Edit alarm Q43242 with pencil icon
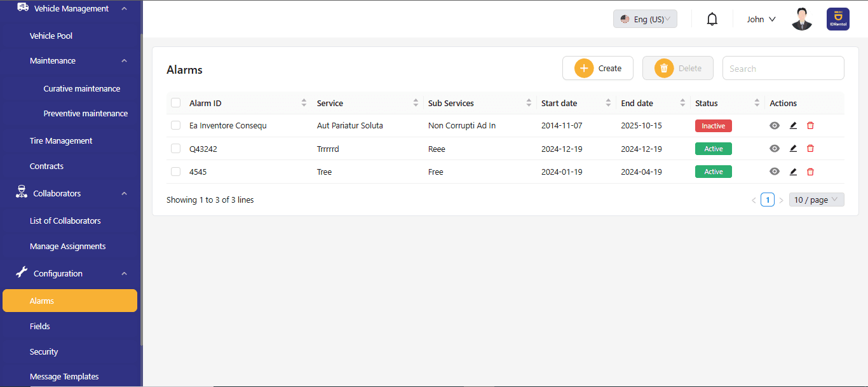868x387 pixels. (x=793, y=149)
